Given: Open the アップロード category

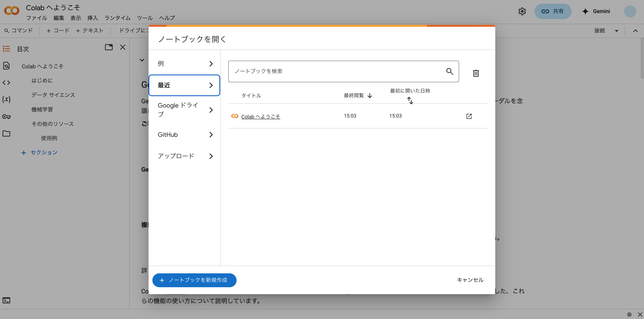Looking at the screenshot, I should tap(185, 156).
